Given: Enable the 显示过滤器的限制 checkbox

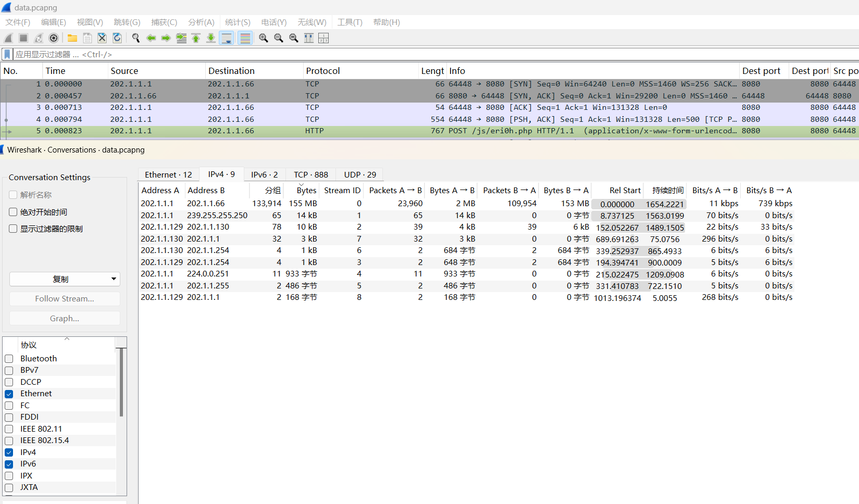Looking at the screenshot, I should 13,229.
